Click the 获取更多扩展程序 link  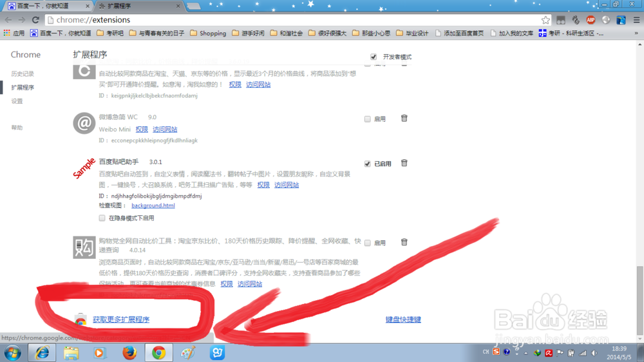pos(121,319)
